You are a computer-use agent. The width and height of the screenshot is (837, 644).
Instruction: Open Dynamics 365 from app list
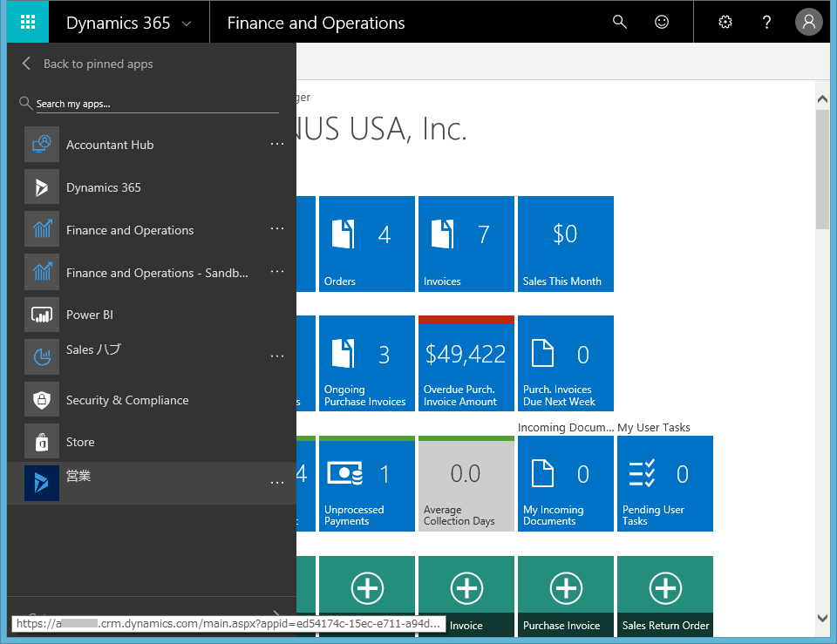pyautogui.click(x=104, y=187)
